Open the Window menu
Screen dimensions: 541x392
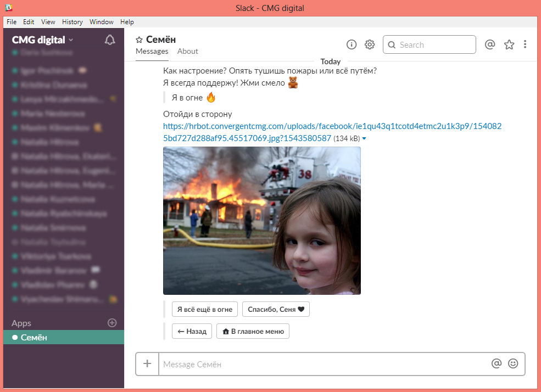pyautogui.click(x=102, y=22)
